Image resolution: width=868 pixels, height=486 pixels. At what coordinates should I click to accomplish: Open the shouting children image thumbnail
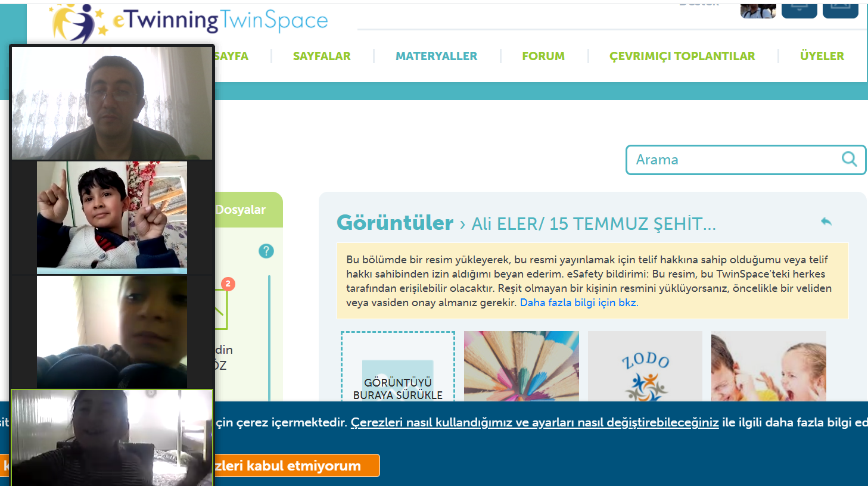pyautogui.click(x=769, y=366)
